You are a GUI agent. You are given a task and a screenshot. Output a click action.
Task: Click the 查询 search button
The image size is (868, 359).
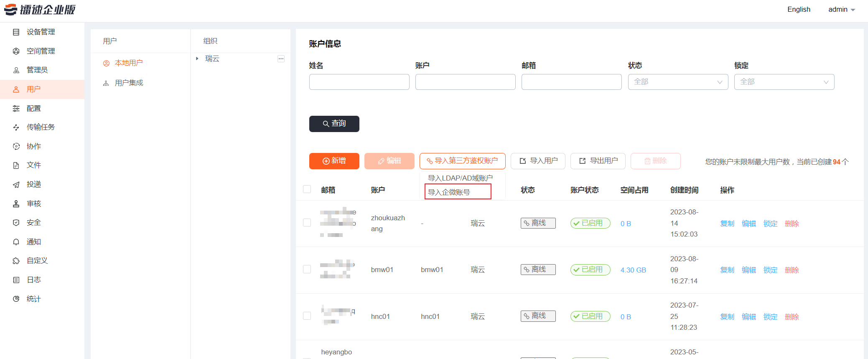334,124
